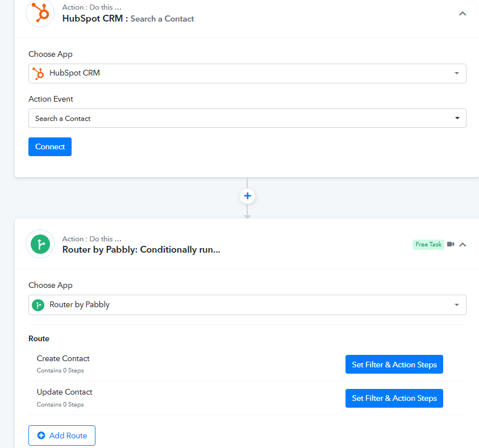Open the Search a Contact action event dropdown

tap(247, 118)
